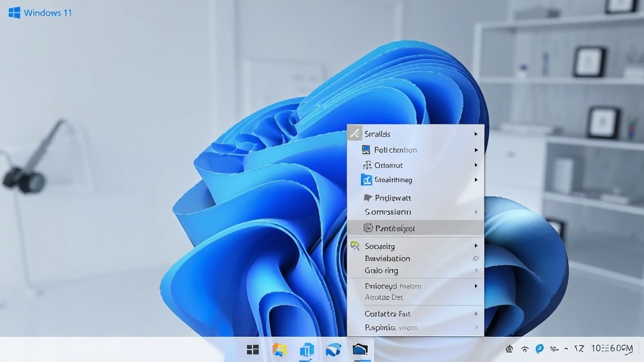This screenshot has width=644, height=362.
Task: Click the icon beside Orleirot
Action: pyautogui.click(x=367, y=165)
